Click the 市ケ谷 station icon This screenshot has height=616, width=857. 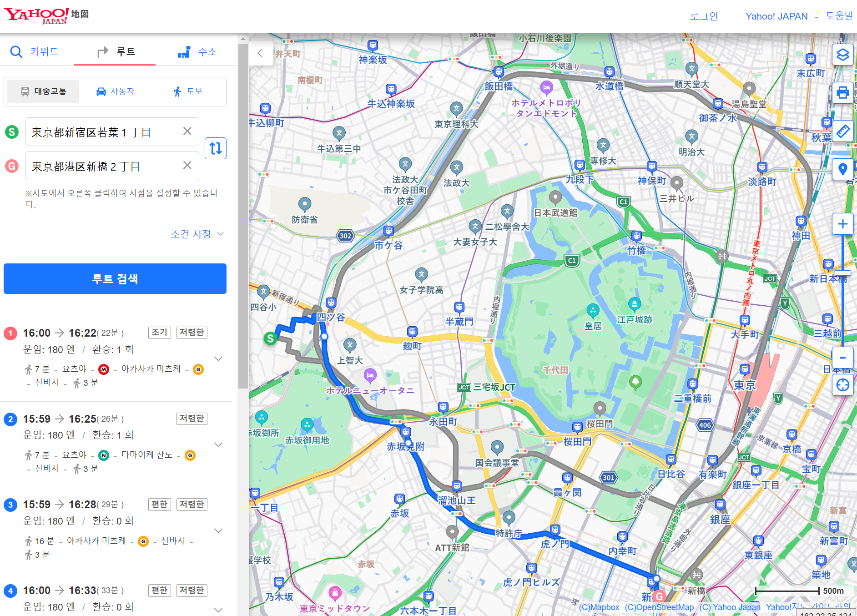coord(388,231)
